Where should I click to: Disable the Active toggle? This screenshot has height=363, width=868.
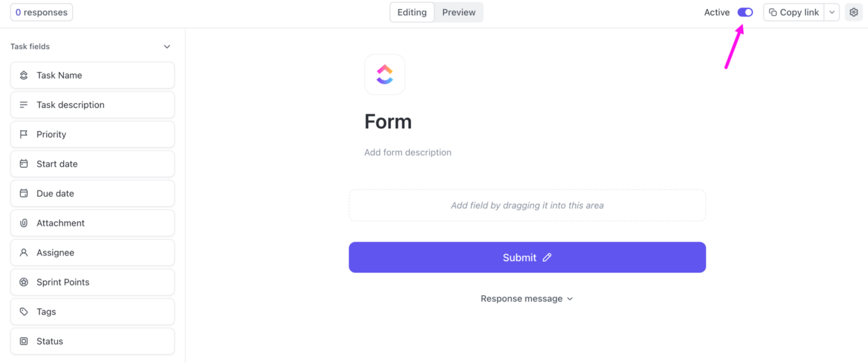point(745,12)
